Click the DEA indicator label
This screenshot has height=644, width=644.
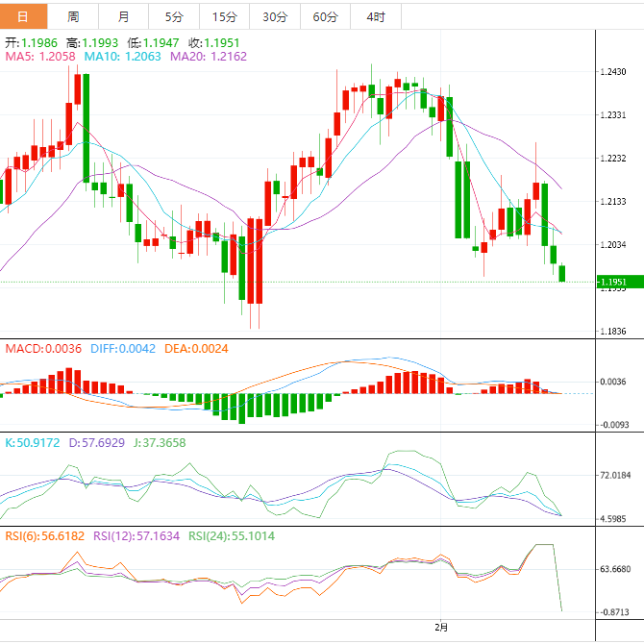195,348
